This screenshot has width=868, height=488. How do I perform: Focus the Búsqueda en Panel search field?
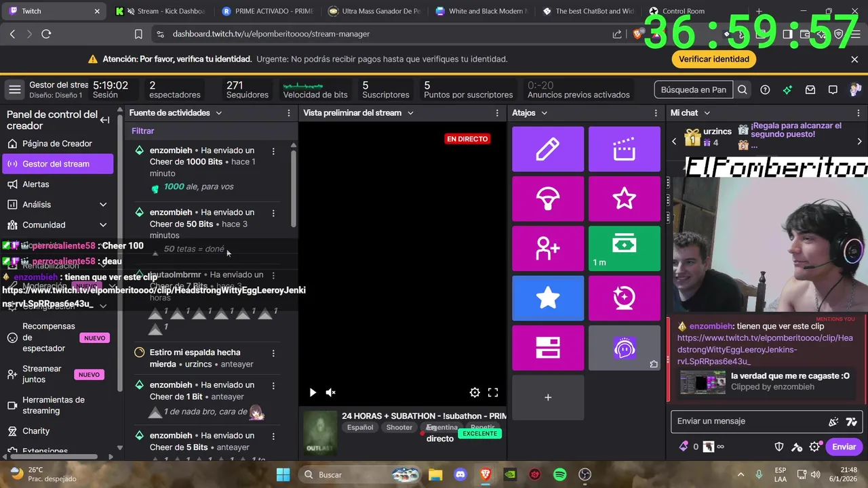click(x=694, y=89)
